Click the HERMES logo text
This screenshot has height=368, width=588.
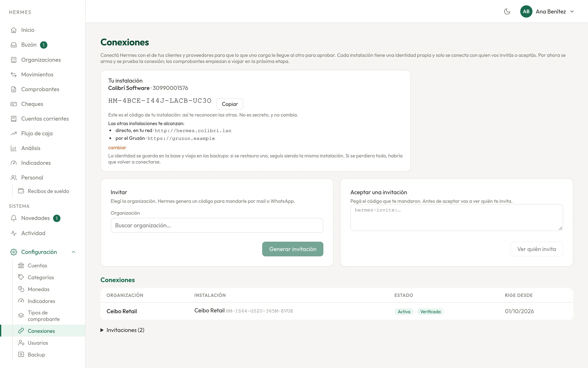20,12
